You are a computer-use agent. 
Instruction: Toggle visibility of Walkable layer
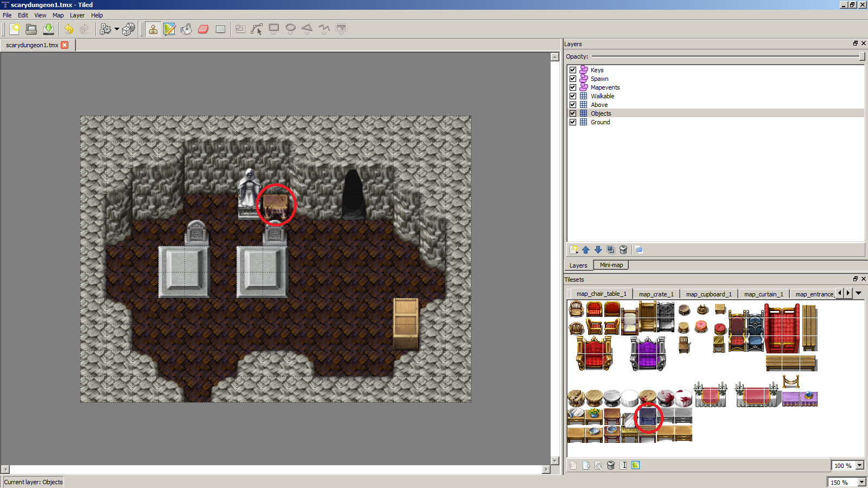(x=573, y=96)
